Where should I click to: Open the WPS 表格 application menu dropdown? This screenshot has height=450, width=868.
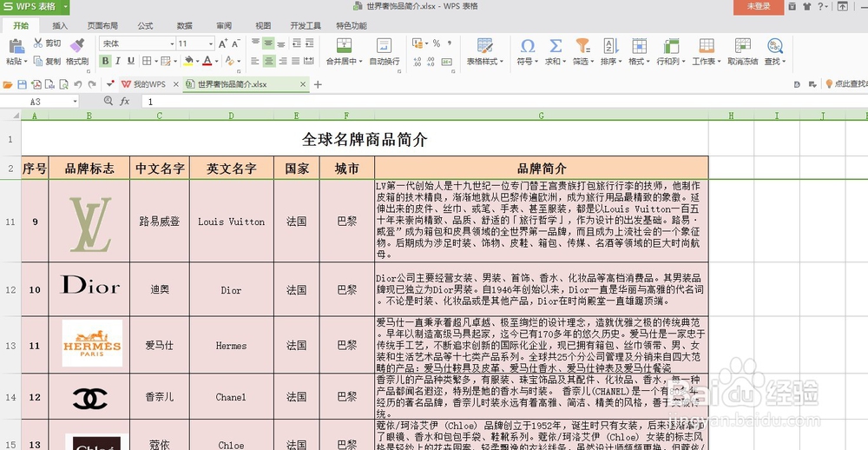pos(66,7)
